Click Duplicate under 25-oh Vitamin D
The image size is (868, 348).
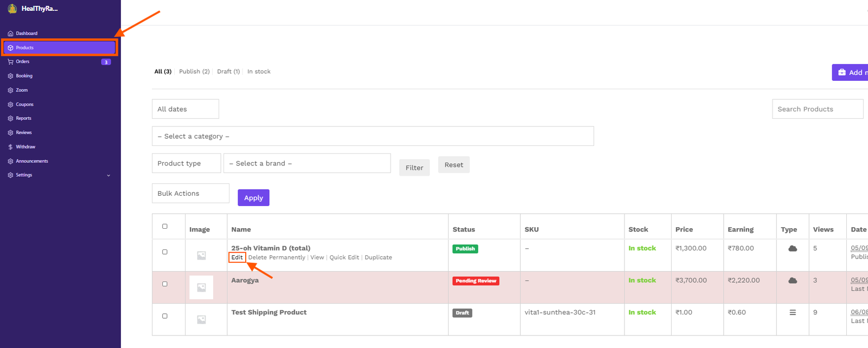378,257
